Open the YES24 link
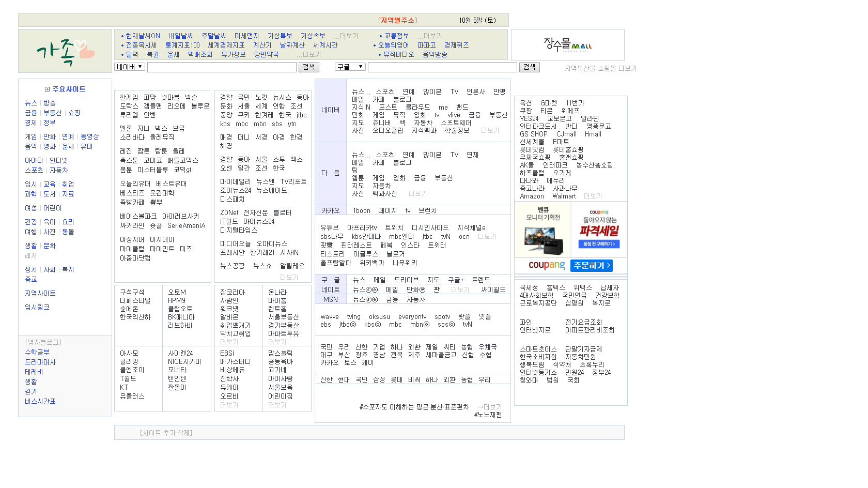Viewport: 868px width, 488px height. tap(529, 118)
